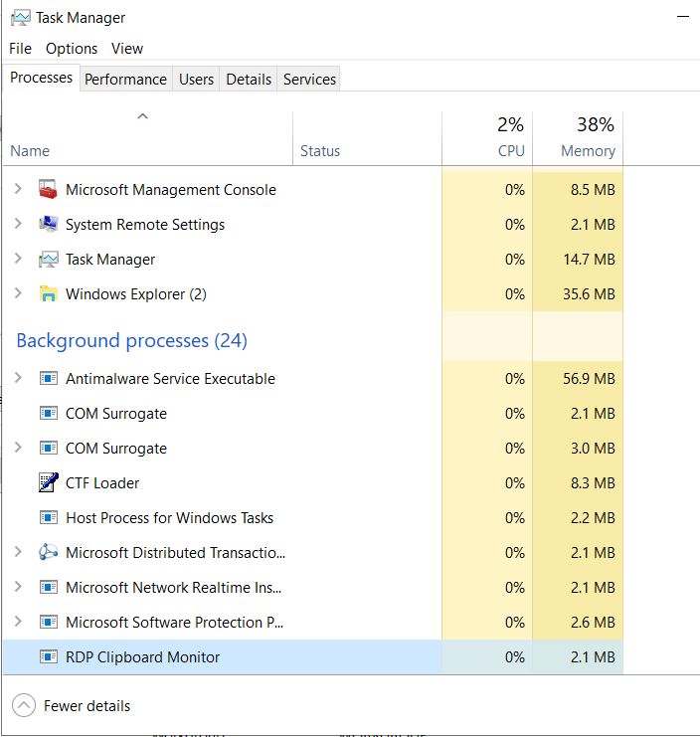Switch to the Users tab
Viewport: 700px width, 737px height.
196,80
